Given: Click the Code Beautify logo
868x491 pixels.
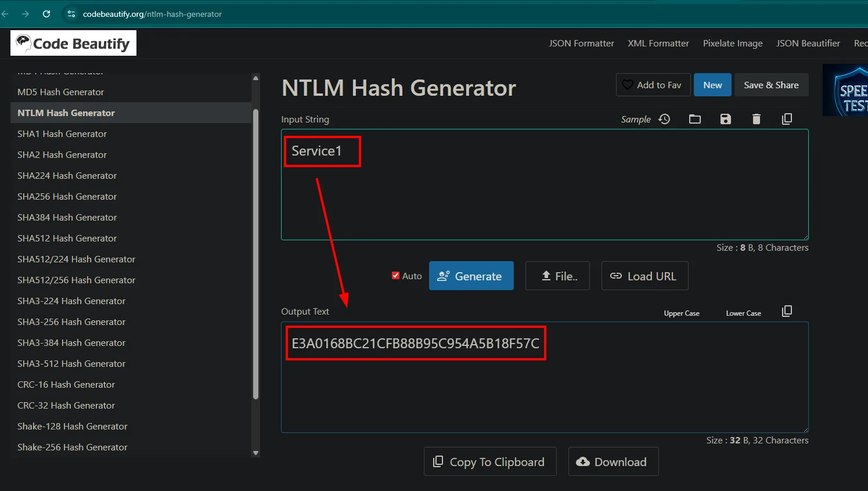Looking at the screenshot, I should coord(73,43).
